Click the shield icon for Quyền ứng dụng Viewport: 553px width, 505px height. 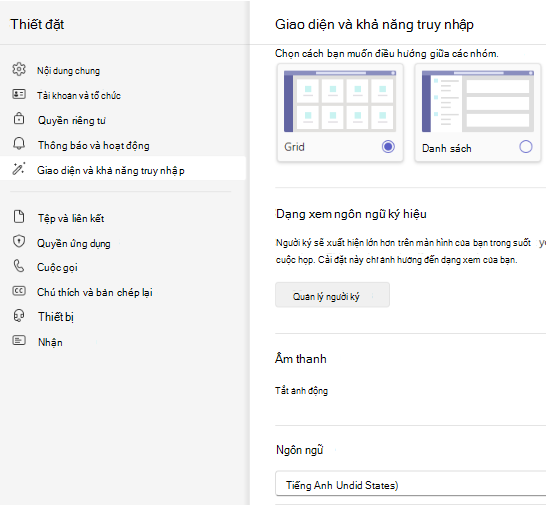19,242
